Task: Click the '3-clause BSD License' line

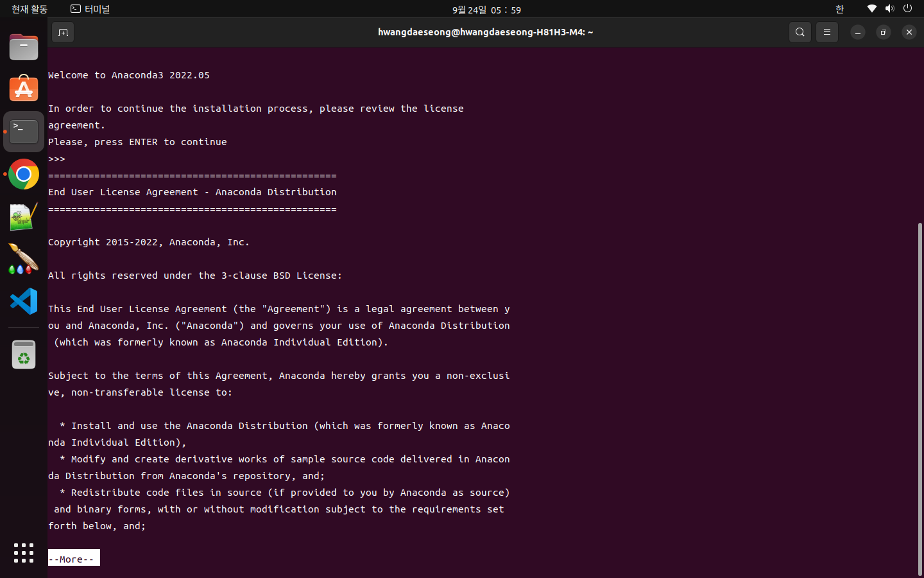Action: tap(195, 276)
